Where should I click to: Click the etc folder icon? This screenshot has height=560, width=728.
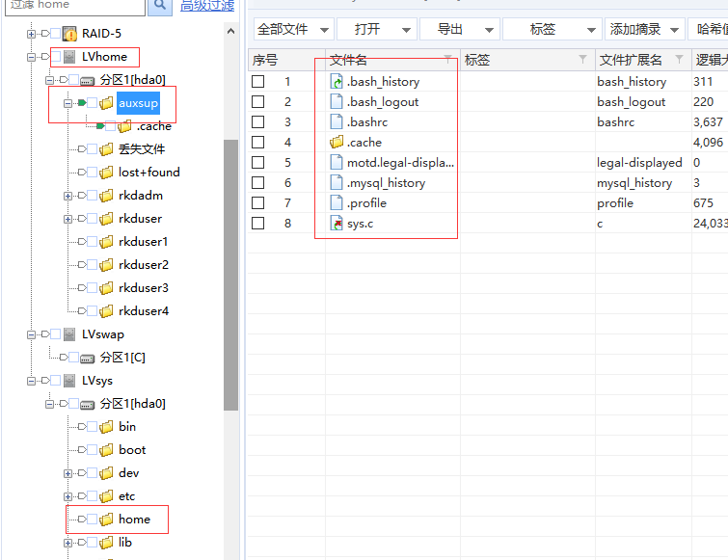[x=106, y=496]
